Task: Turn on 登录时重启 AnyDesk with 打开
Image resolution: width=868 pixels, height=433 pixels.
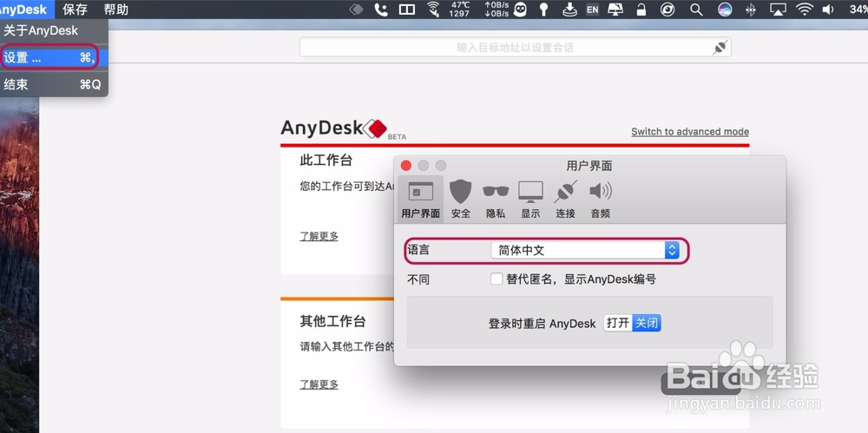Action: (618, 323)
